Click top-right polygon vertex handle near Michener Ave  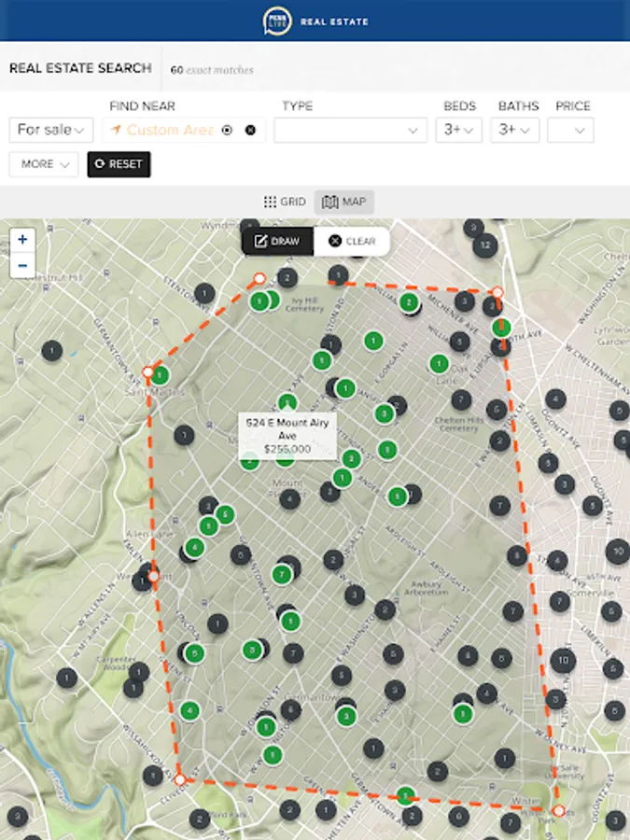pyautogui.click(x=497, y=292)
